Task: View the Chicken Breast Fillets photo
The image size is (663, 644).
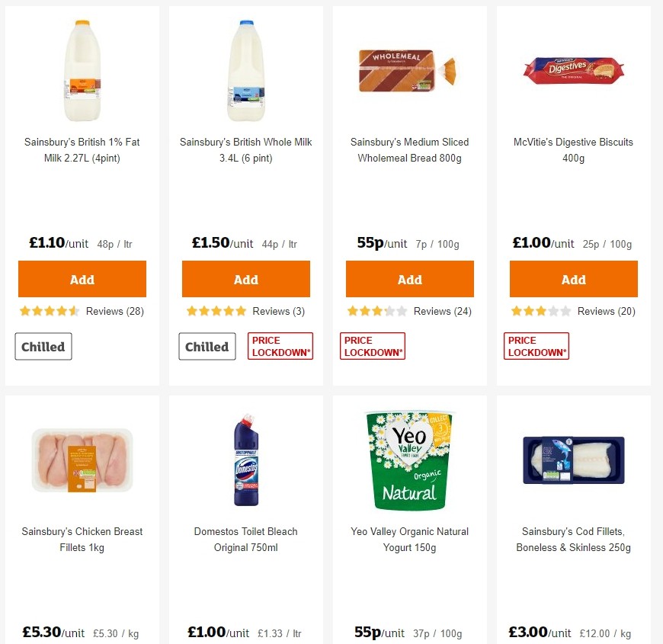Action: tap(82, 461)
